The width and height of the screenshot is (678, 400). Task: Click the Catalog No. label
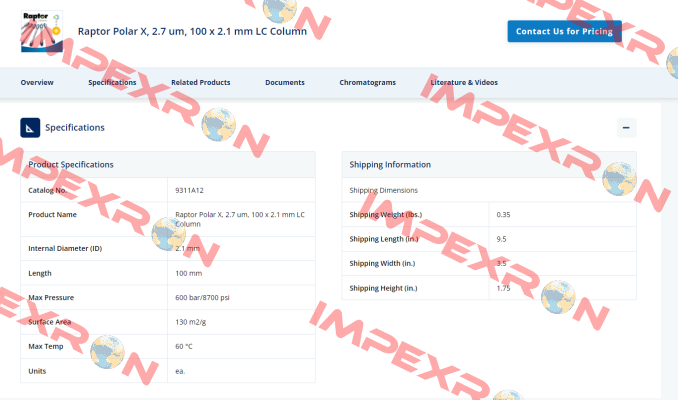click(x=48, y=190)
